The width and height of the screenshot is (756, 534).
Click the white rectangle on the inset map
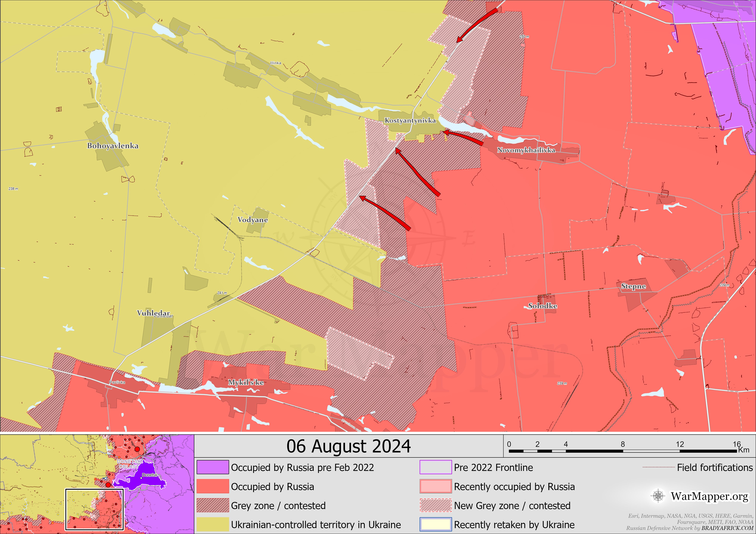pos(95,510)
